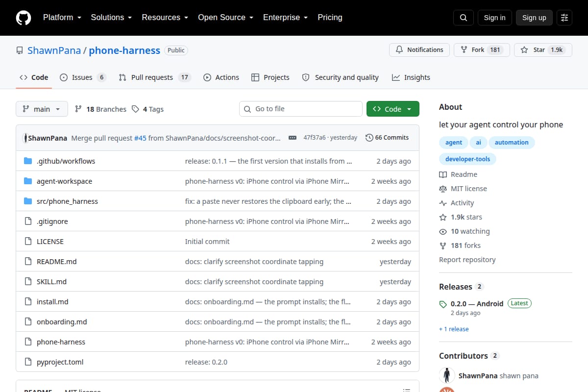
Task: Click the 181 forks link in About
Action: [465, 245]
